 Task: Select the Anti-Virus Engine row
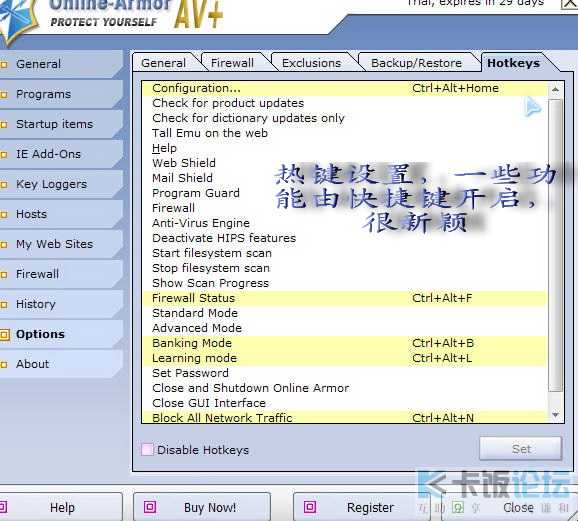coord(345,223)
